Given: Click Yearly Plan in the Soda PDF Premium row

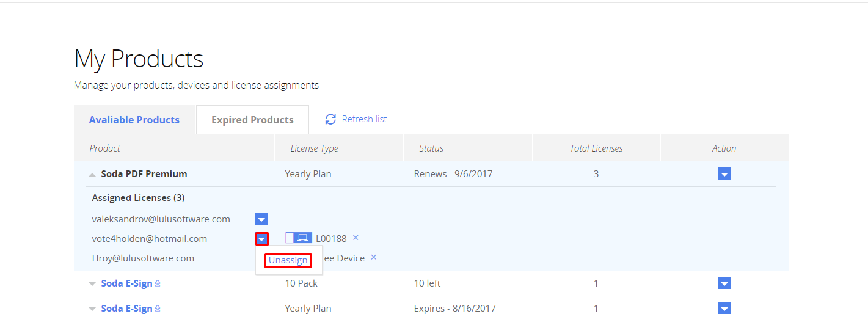Looking at the screenshot, I should [308, 174].
